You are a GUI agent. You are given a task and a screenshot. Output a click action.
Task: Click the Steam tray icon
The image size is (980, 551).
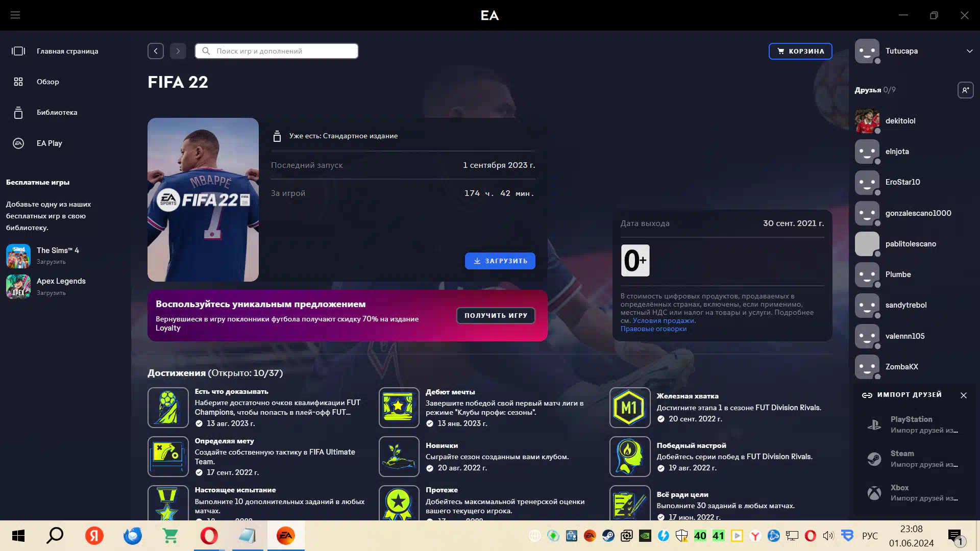point(608,536)
